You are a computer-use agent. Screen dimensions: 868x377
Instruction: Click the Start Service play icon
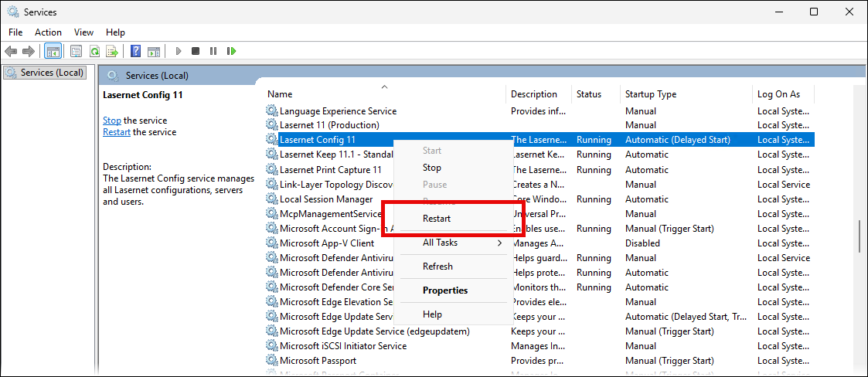click(x=179, y=51)
